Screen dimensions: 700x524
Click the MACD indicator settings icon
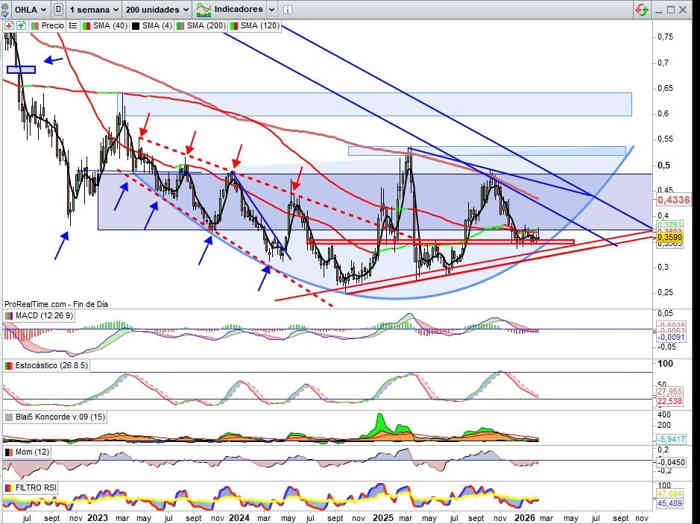[x=7, y=317]
